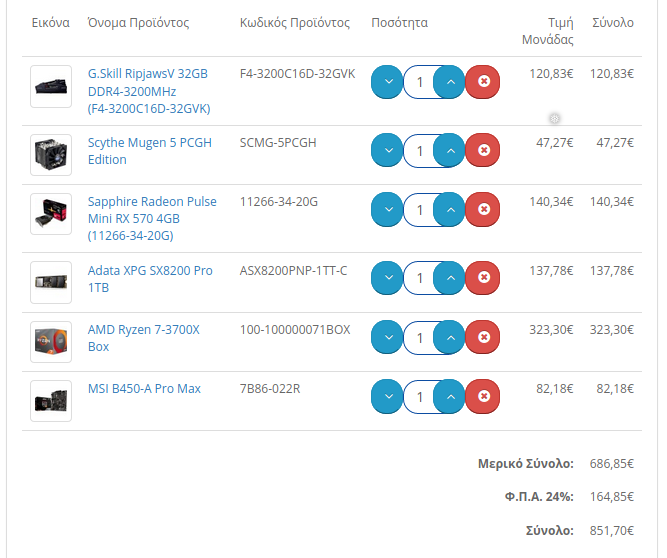This screenshot has height=558, width=667.
Task: Decrease quantity of Sapphire Radeon Pulse
Action: tap(387, 209)
